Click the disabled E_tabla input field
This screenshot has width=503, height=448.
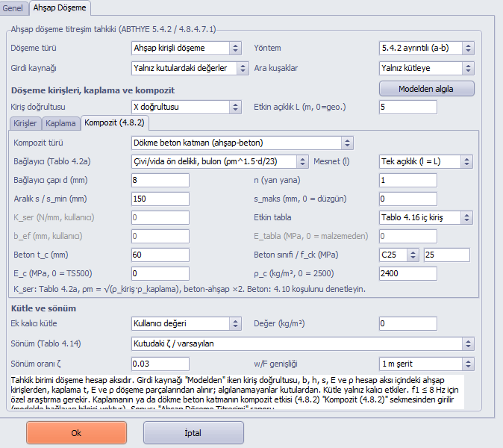click(x=407, y=236)
